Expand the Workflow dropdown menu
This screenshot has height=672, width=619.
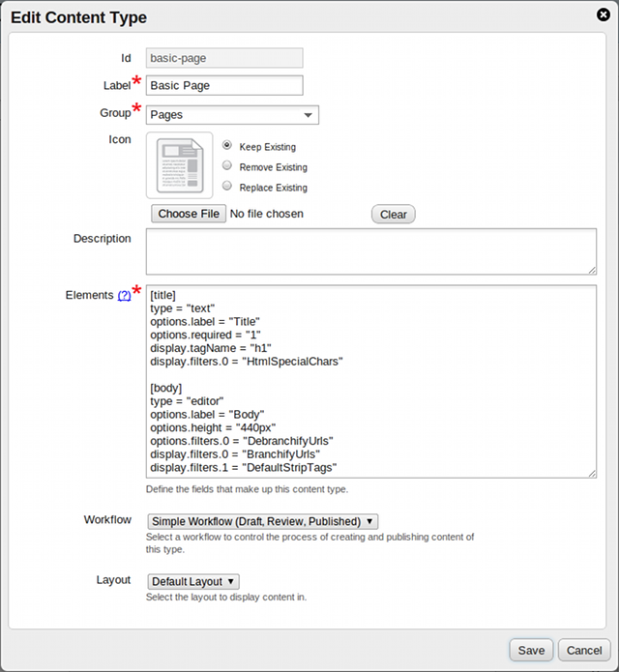tap(262, 521)
